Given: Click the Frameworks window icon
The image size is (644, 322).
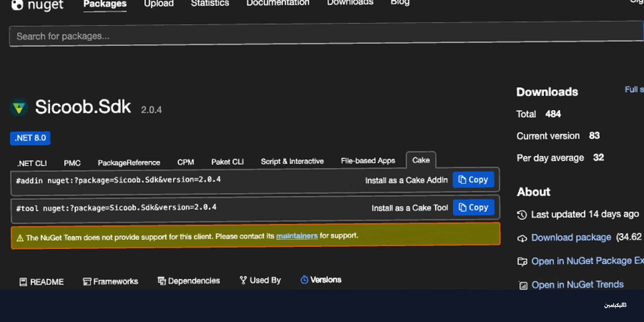Looking at the screenshot, I should coord(87,281).
